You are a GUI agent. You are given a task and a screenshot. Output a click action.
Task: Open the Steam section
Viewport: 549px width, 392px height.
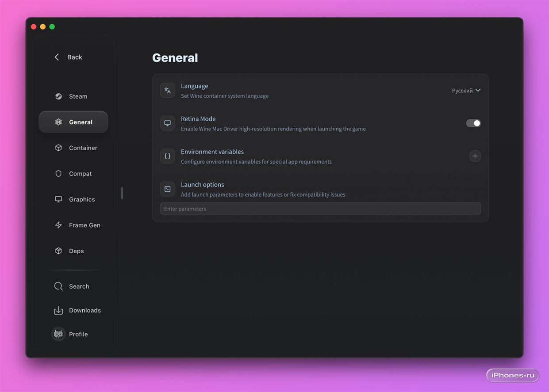coord(73,96)
